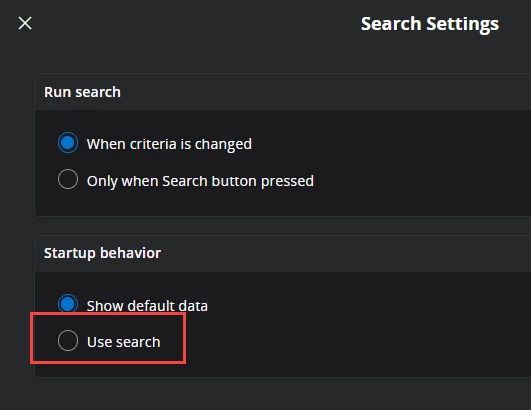
Task: Click the filled blue dot under Run search
Action: click(x=68, y=143)
